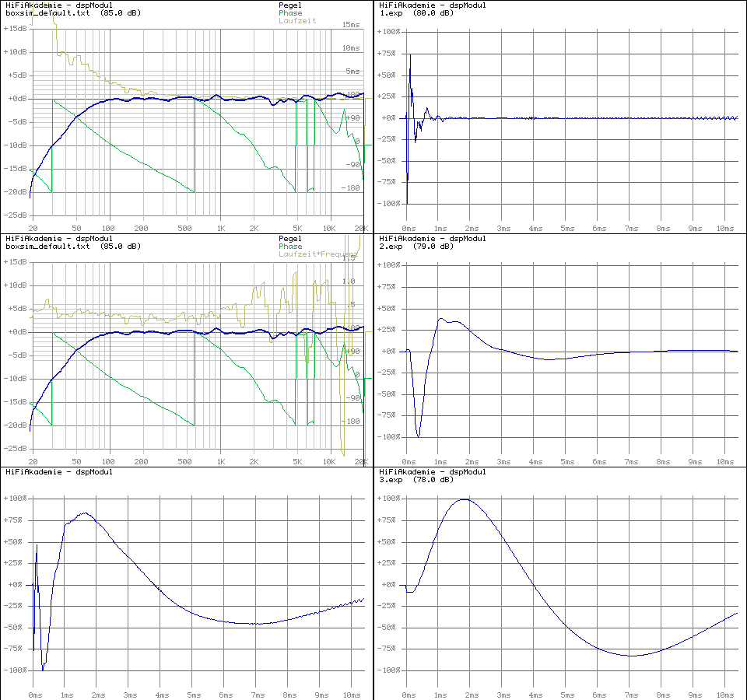Screen dimensions: 747x700
Task: Click the Pegel legend in the Laufzeit graph
Action: pyautogui.click(x=289, y=5)
